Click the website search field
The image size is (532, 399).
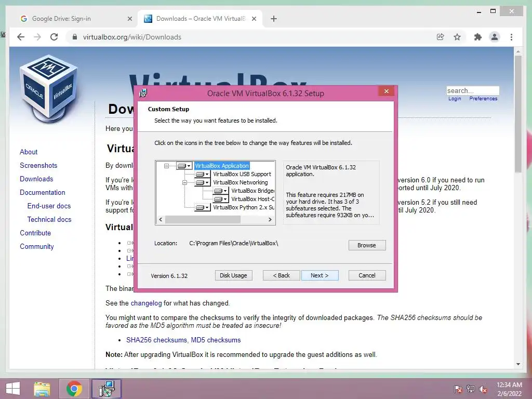coord(473,90)
